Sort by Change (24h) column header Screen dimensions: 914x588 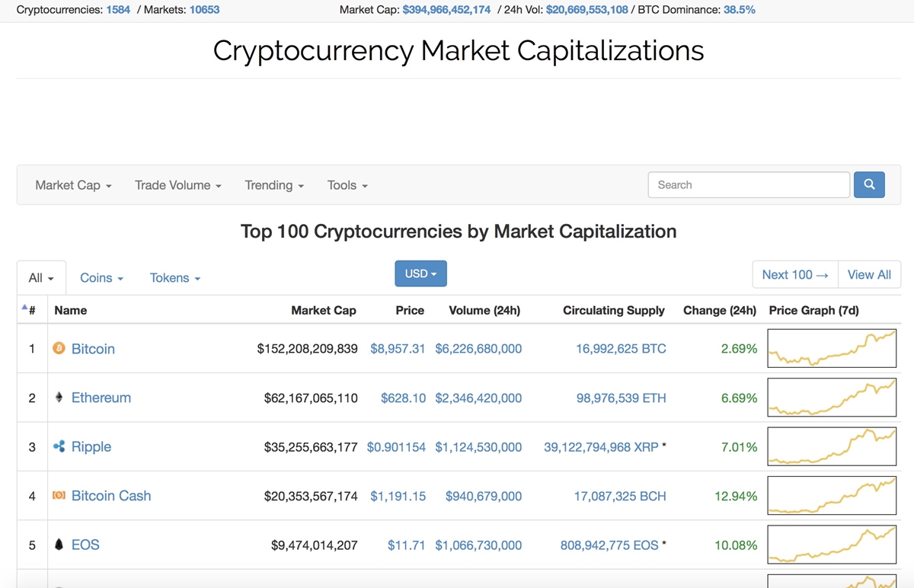pyautogui.click(x=720, y=310)
